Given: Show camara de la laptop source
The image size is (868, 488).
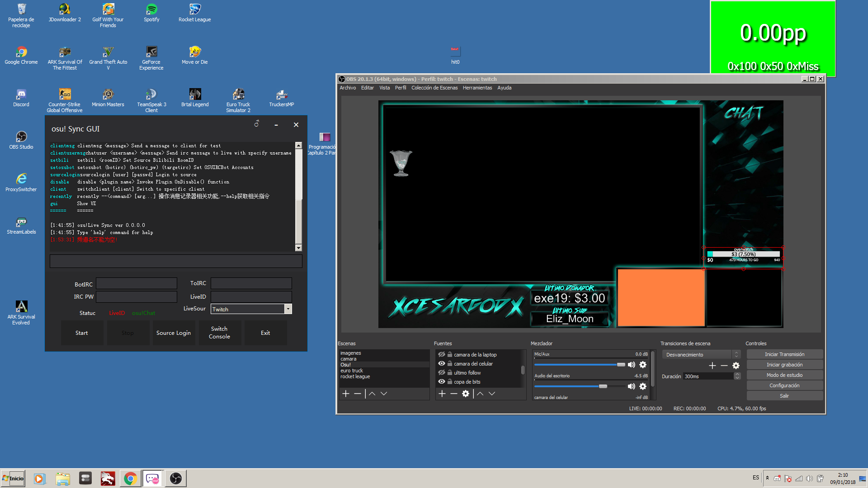Looking at the screenshot, I should tap(442, 354).
